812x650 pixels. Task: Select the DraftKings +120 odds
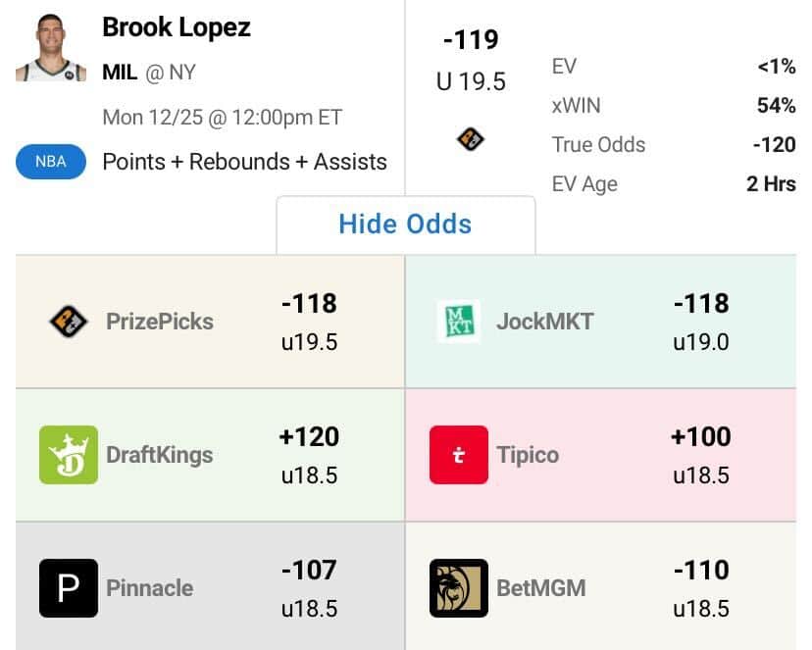point(309,437)
